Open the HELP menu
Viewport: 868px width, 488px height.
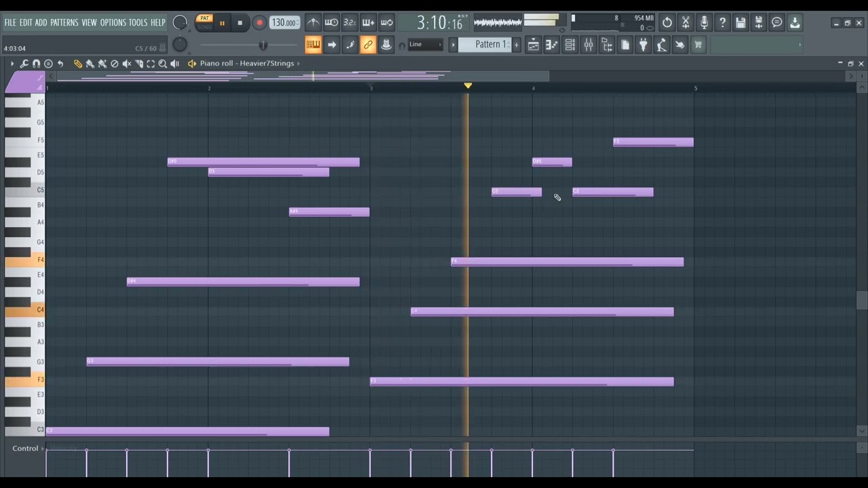pos(158,22)
